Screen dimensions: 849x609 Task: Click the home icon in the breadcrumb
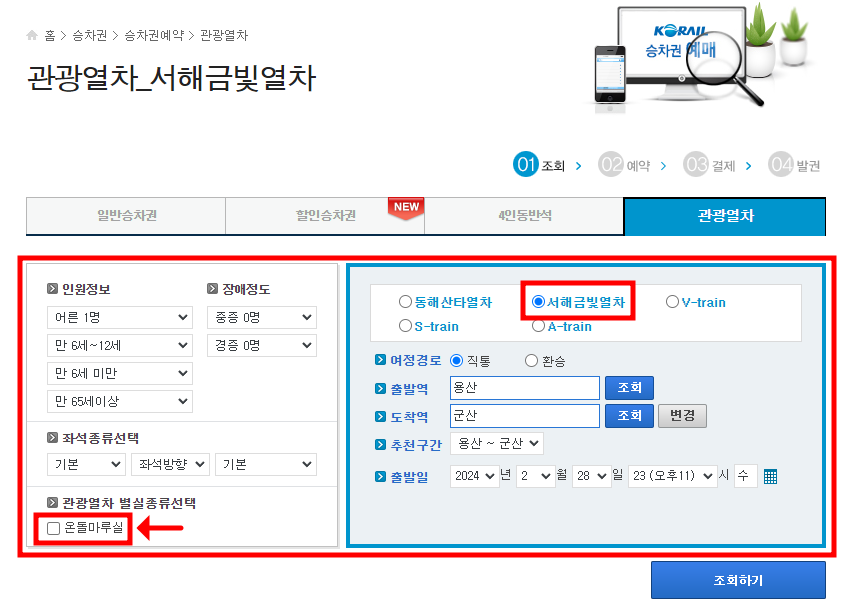click(x=32, y=32)
